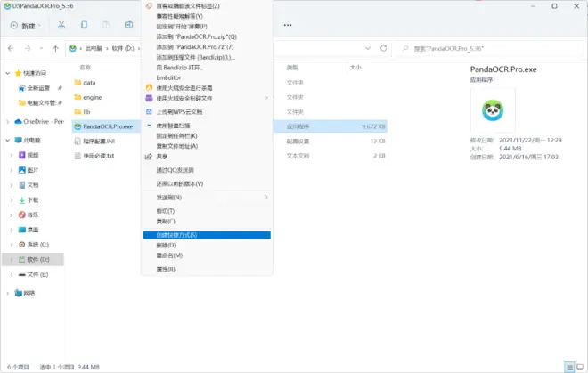This screenshot has width=588, height=373.
Task: Expand the 视频 tree node
Action: (x=12, y=155)
